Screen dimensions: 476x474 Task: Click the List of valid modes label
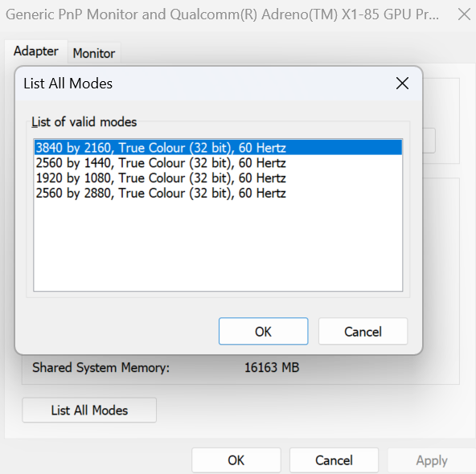(84, 122)
